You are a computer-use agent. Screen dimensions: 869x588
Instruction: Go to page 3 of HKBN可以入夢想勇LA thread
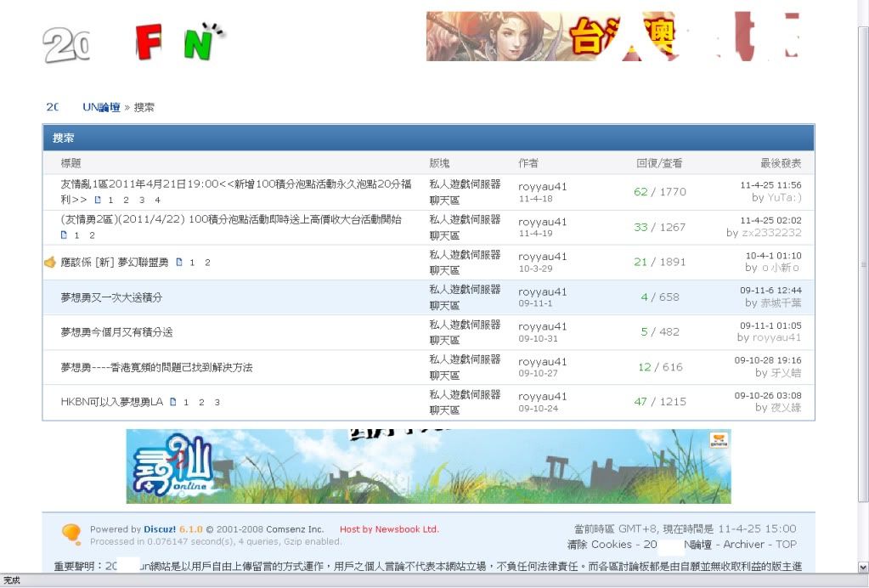click(x=217, y=403)
